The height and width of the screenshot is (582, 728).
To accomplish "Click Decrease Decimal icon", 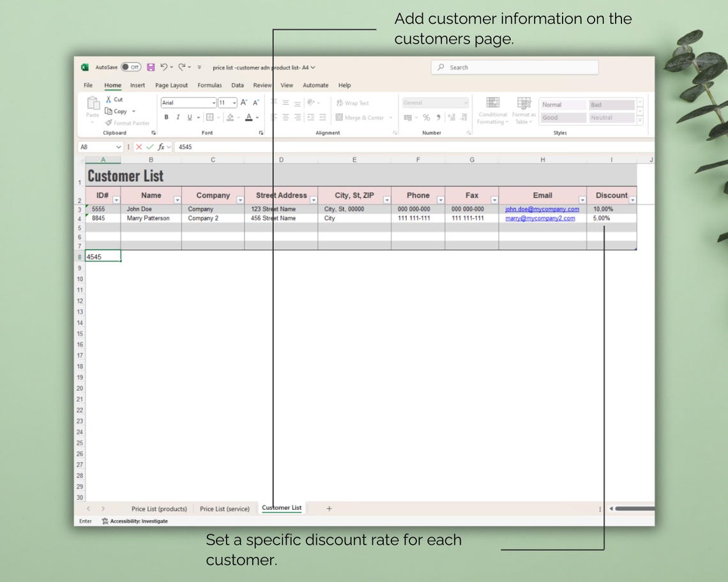I will coord(464,117).
